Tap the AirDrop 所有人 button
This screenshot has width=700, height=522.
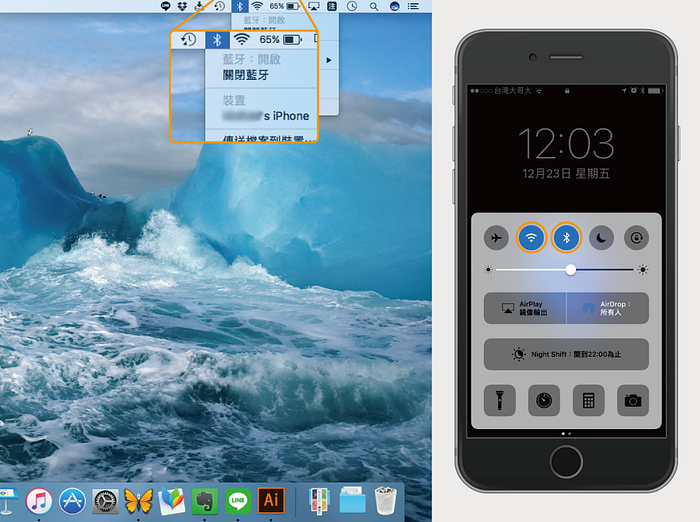pos(608,308)
